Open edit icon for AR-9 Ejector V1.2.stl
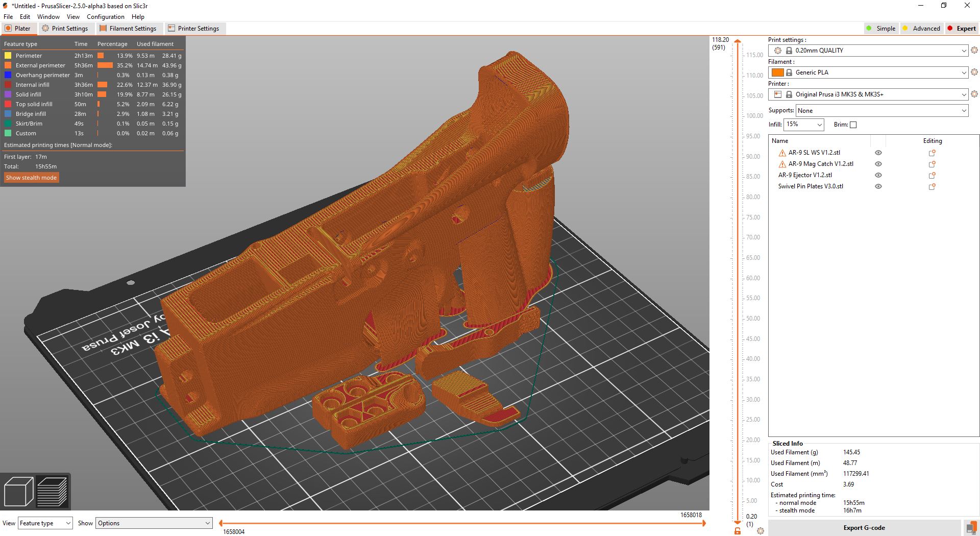Image resolution: width=980 pixels, height=536 pixels. coord(932,175)
